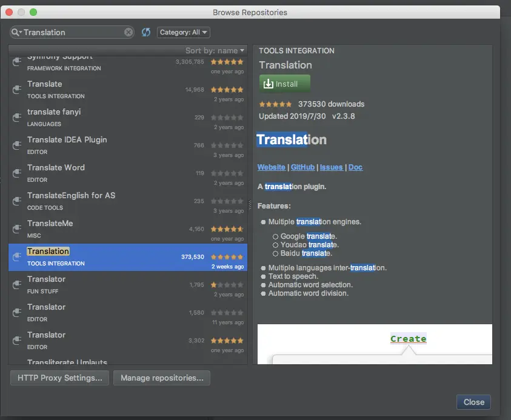Viewport: 511px width, 420px height.
Task: Click plugin icon beside Translator FUN STUFF
Action: click(16, 285)
